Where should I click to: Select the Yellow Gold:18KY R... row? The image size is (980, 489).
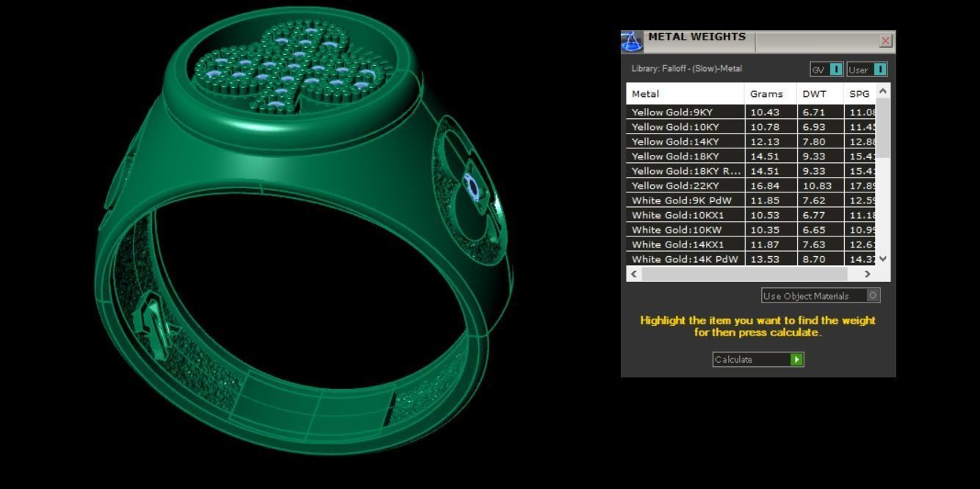point(752,171)
